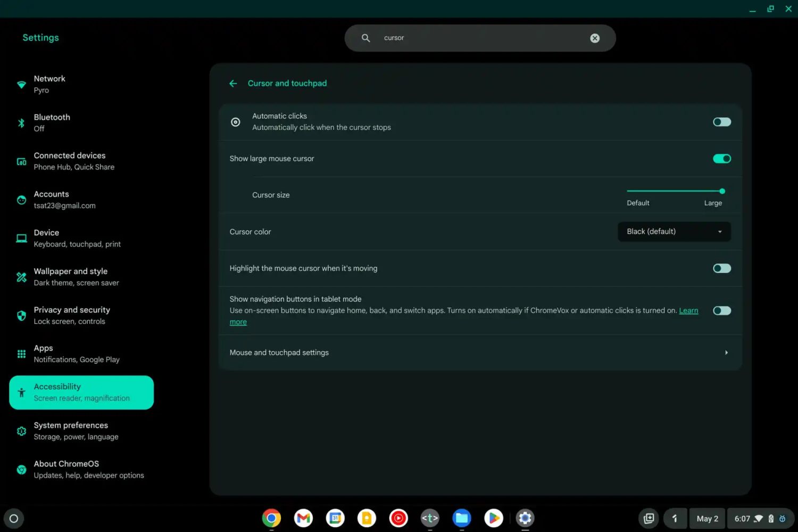Viewport: 798px width, 532px height.
Task: Launch Gmail from the shelf
Action: click(303, 518)
